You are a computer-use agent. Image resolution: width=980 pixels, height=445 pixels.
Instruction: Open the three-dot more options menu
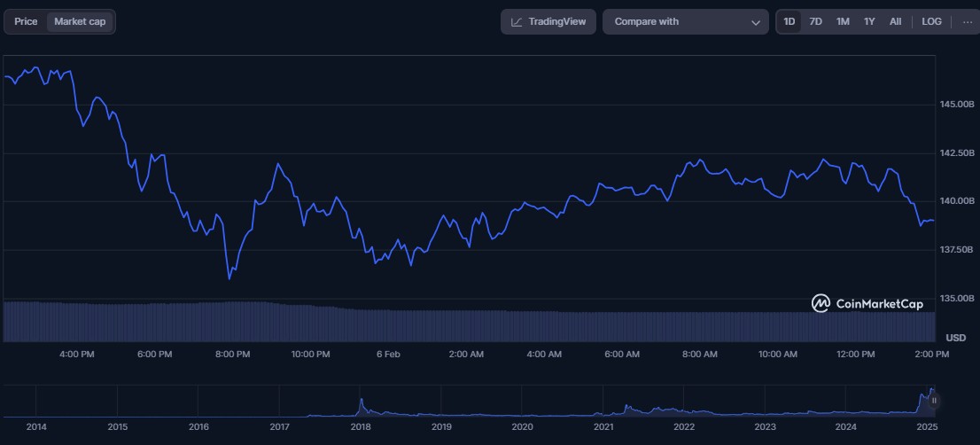click(966, 21)
